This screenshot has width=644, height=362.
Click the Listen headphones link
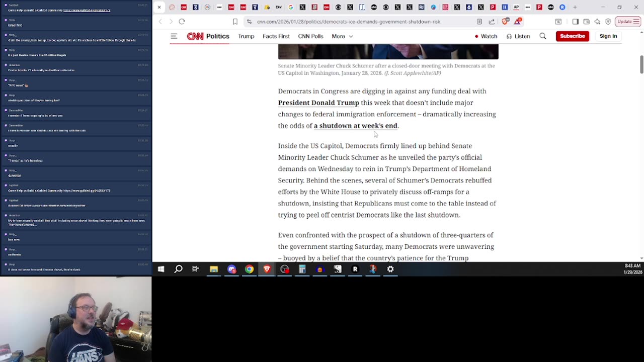(518, 36)
